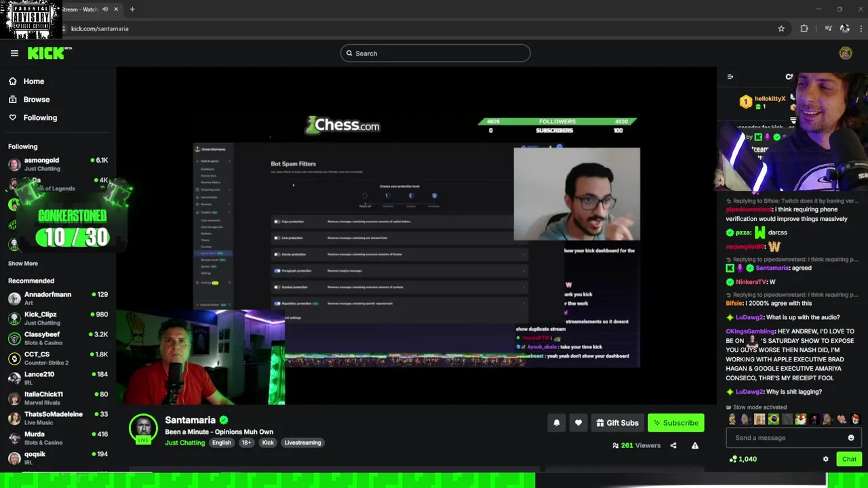Open a new browser tab
Screen dimensions: 868x488
tap(132, 9)
